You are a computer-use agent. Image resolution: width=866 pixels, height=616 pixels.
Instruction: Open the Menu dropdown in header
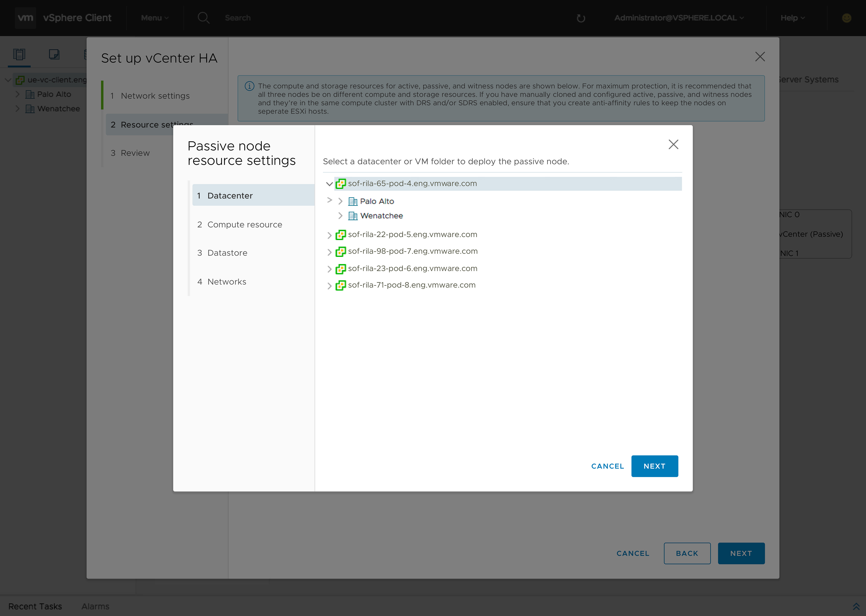point(155,18)
